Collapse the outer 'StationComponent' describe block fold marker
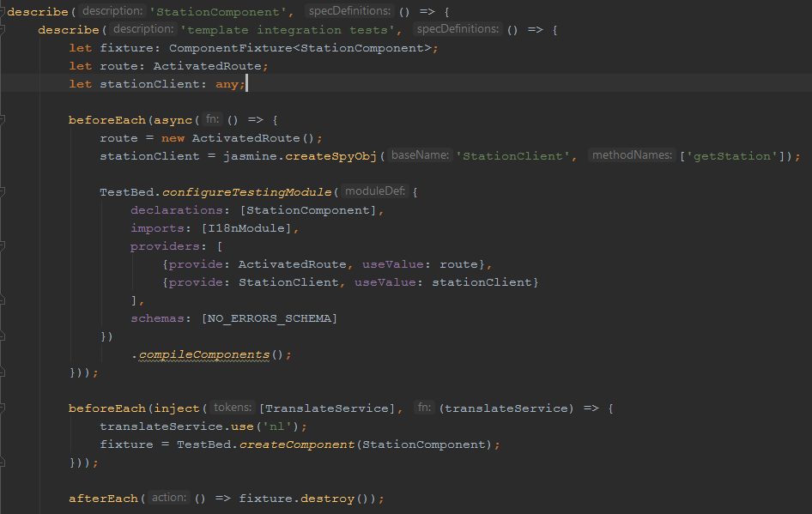812x514 pixels. [3, 12]
